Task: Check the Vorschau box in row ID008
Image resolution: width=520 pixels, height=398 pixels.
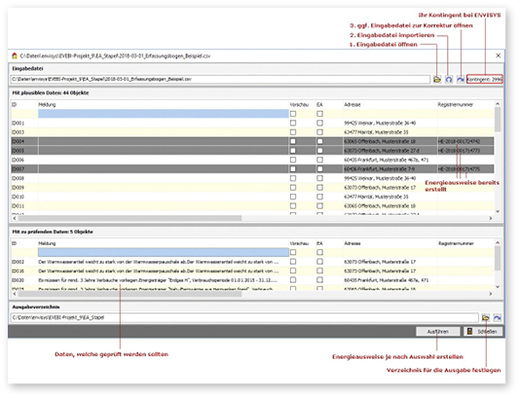Action: (x=293, y=178)
